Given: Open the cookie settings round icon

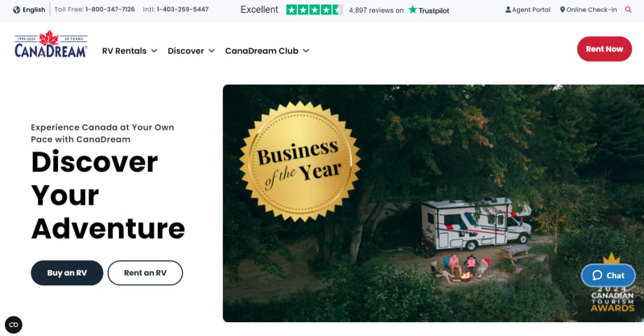Looking at the screenshot, I should pyautogui.click(x=14, y=325).
